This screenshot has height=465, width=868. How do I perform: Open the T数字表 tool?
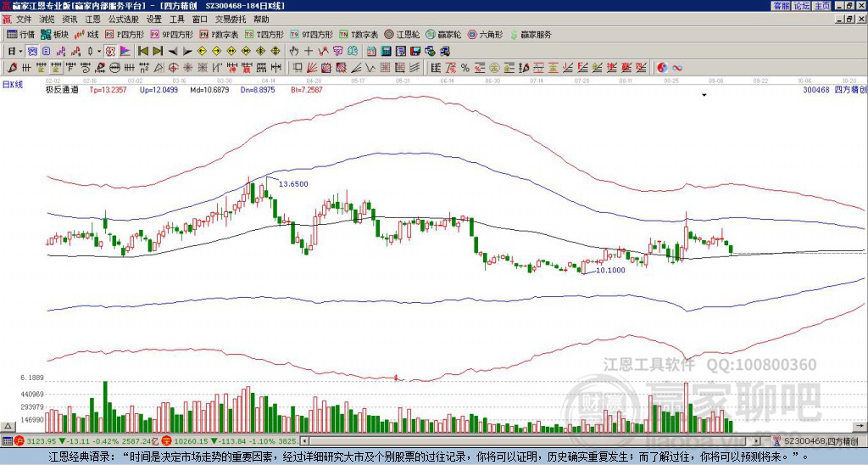(359, 34)
